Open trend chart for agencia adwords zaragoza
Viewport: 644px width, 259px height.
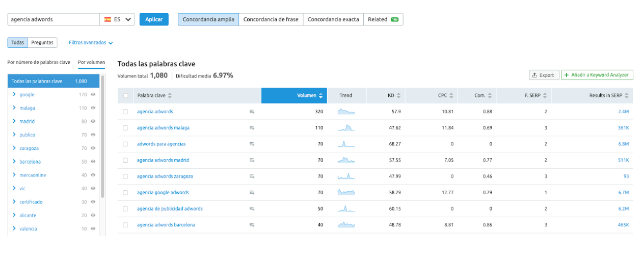coord(346,176)
